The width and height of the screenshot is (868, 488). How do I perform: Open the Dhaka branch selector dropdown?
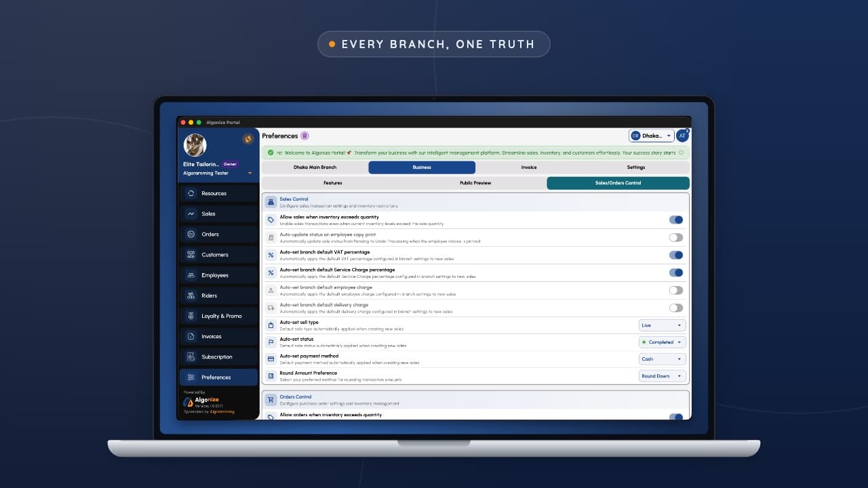651,136
